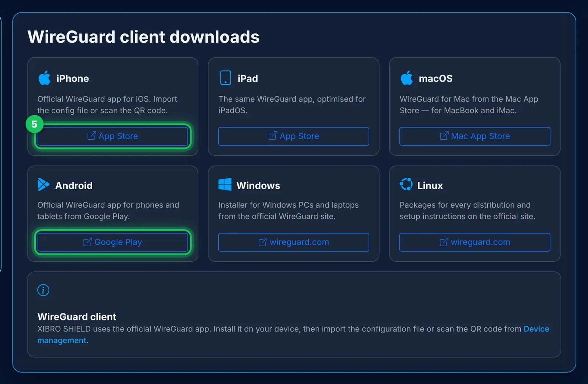Click the tablet icon beside iPad
Viewport: 588px width, 384px height.
click(225, 78)
